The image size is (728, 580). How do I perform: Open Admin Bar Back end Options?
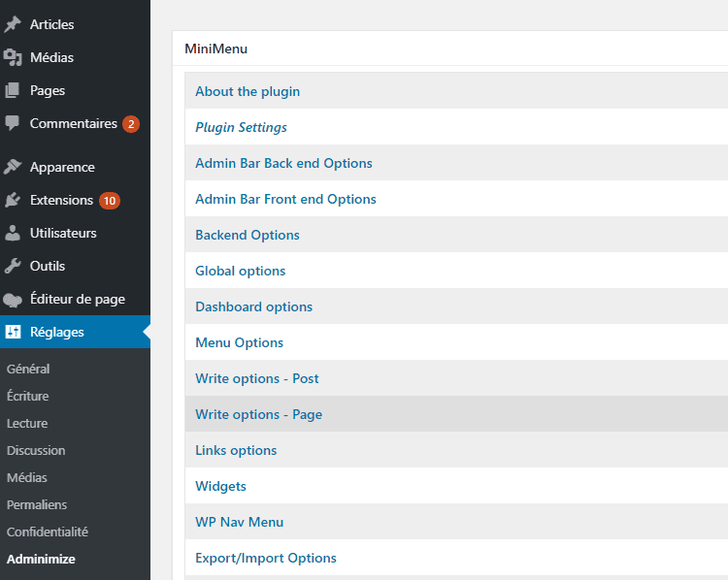click(x=283, y=163)
